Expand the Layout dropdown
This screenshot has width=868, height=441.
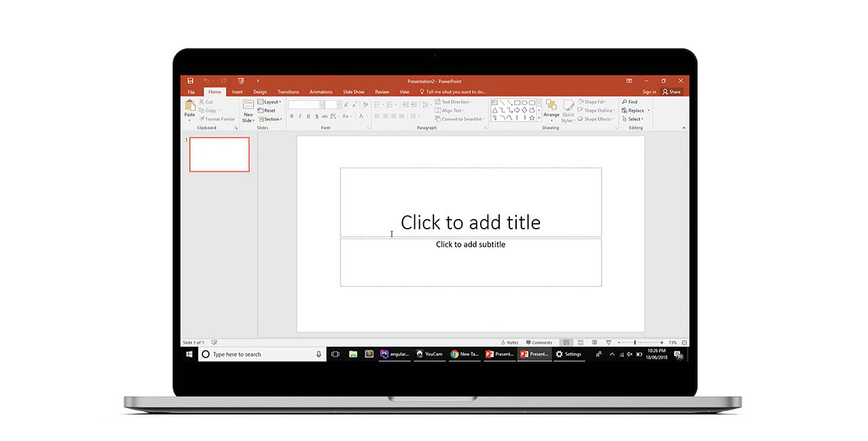tap(272, 102)
